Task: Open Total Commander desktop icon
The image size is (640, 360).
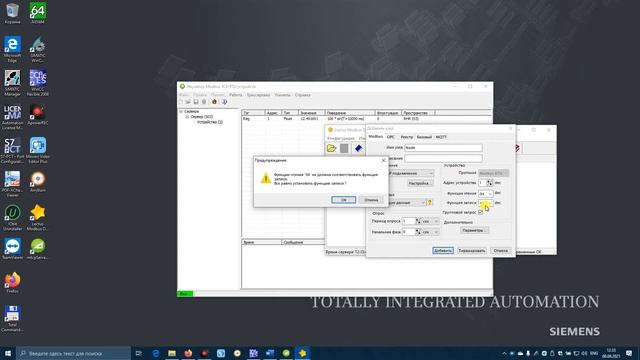Action: (12, 319)
